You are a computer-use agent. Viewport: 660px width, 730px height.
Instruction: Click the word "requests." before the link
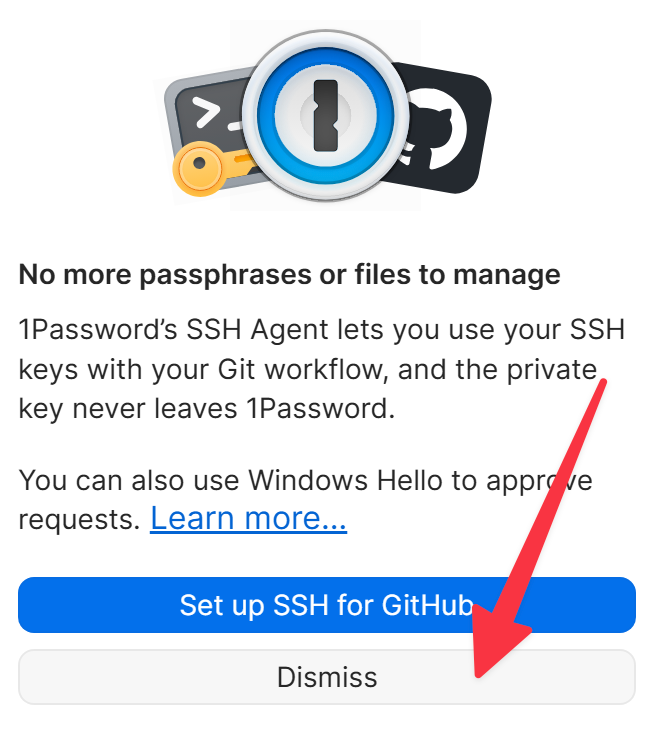79,520
